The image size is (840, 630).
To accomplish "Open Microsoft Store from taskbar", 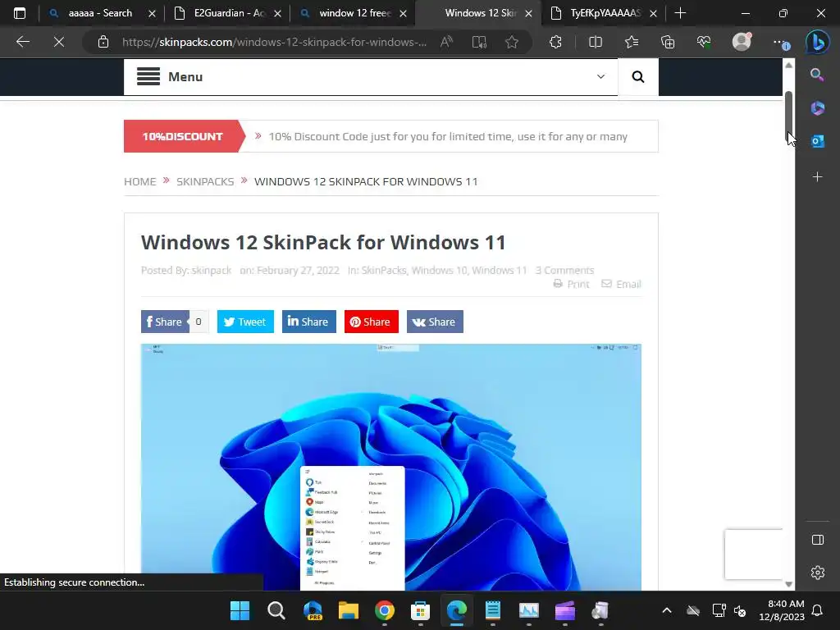I will 421,610.
